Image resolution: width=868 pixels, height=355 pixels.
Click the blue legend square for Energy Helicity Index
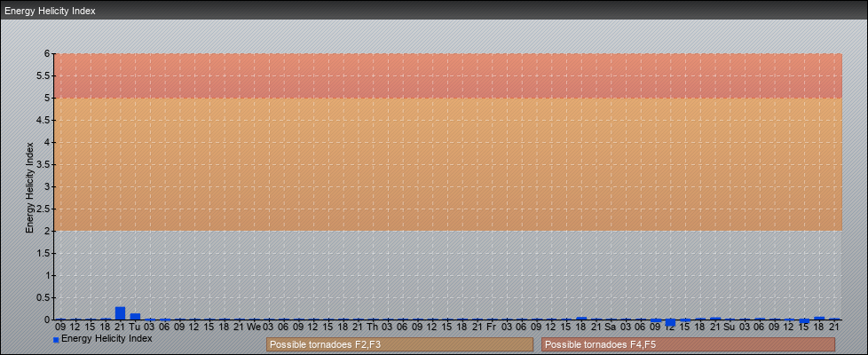(56, 340)
